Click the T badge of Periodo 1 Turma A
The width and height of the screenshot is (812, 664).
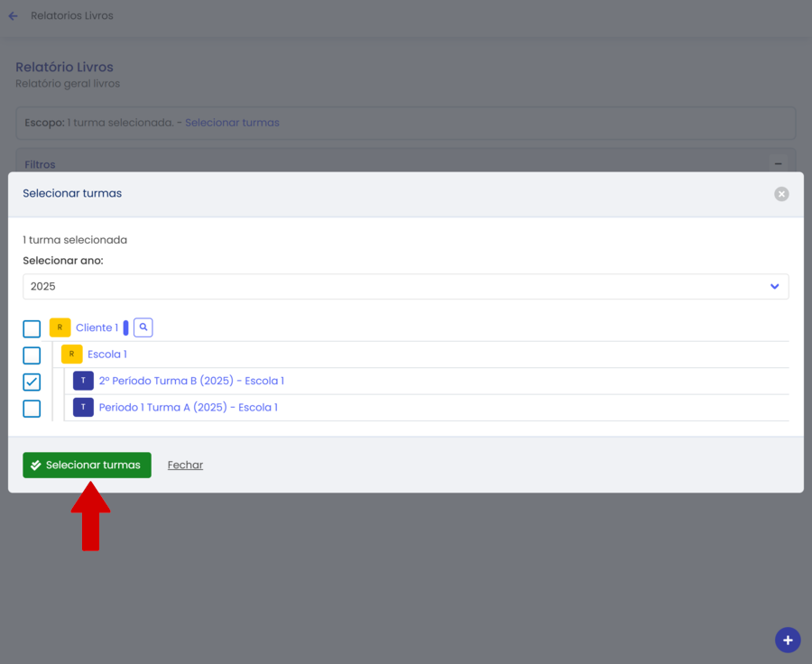(x=83, y=408)
